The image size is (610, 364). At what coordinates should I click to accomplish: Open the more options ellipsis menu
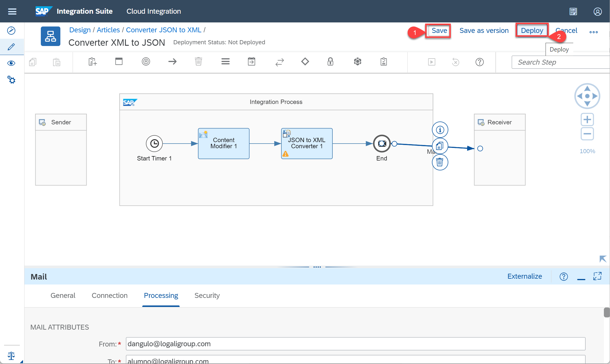point(594,32)
